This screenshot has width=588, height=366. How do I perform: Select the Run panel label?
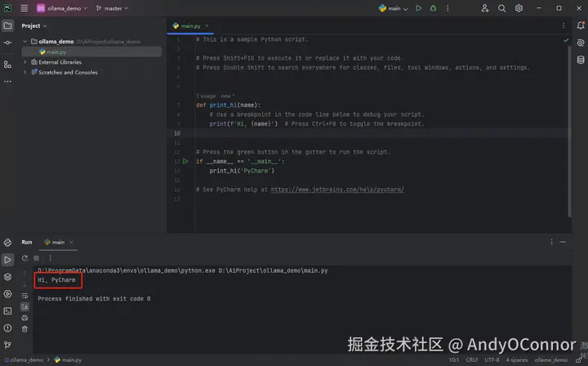27,243
